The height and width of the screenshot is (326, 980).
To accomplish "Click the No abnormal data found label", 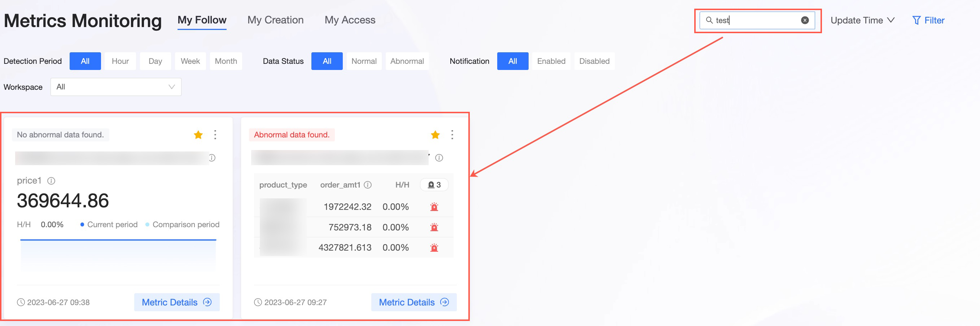I will coord(61,135).
